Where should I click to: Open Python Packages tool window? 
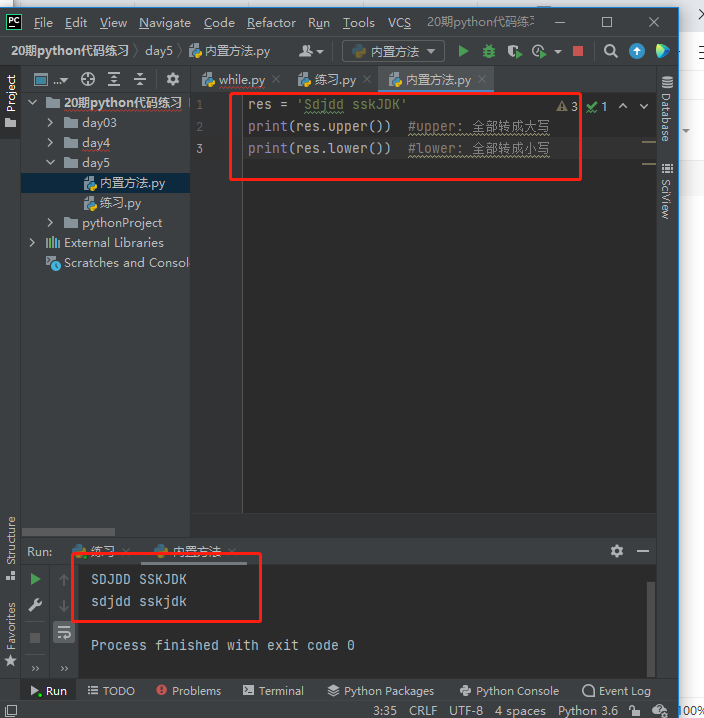pos(381,691)
